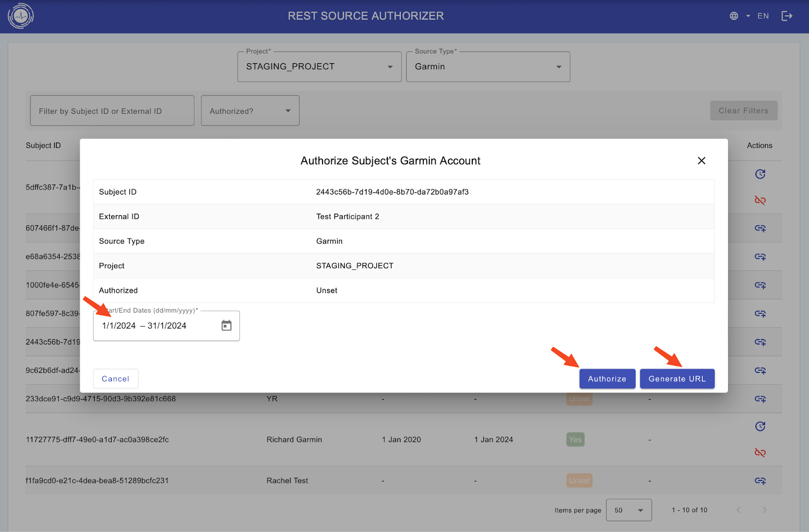
Task: Click Filter by Subject ID field
Action: click(112, 111)
